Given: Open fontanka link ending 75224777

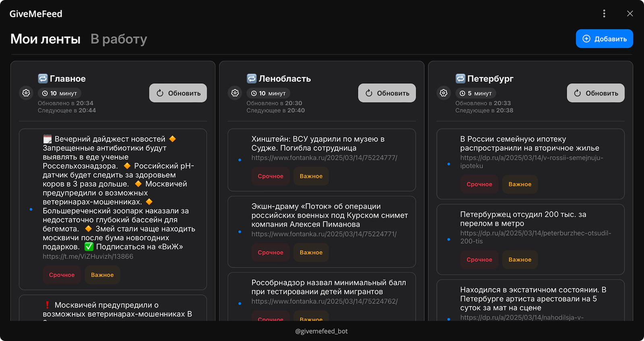Looking at the screenshot, I should click(324, 158).
